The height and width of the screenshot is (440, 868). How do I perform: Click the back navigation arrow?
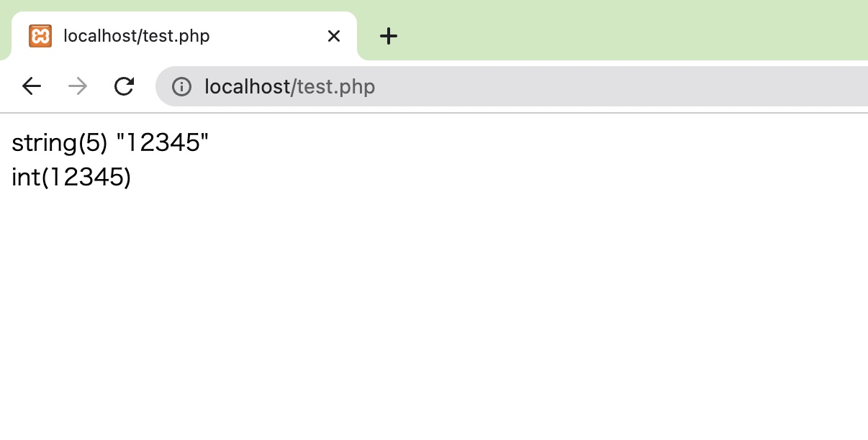[x=31, y=86]
